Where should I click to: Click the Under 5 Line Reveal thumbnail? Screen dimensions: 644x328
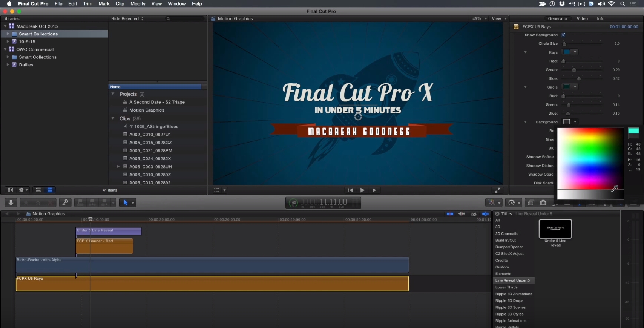(x=555, y=229)
